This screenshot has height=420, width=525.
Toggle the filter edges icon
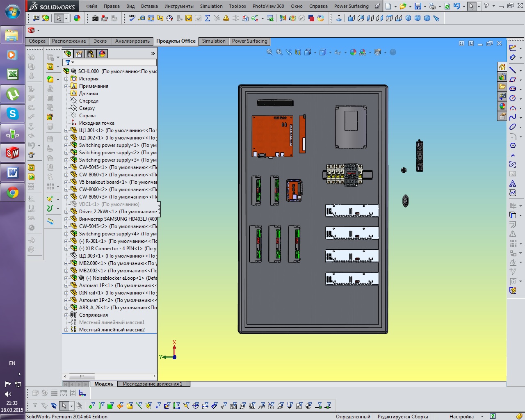(x=101, y=406)
